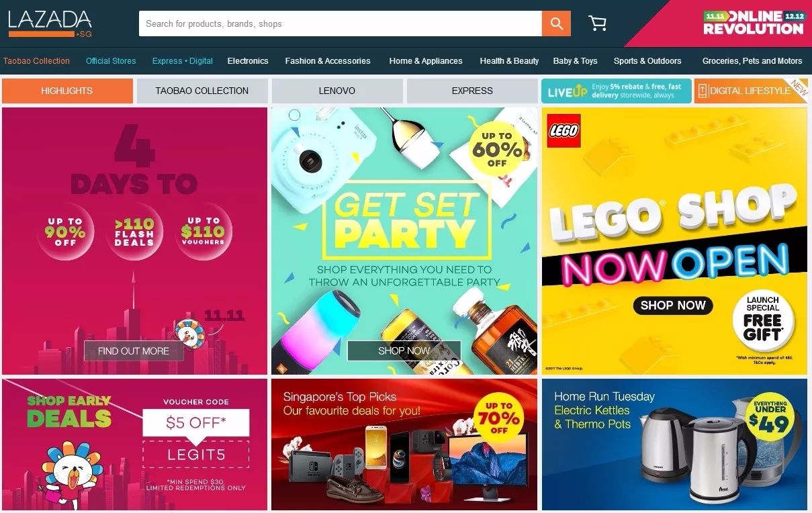This screenshot has width=812, height=513.
Task: Open the shopping cart icon
Action: (x=597, y=24)
